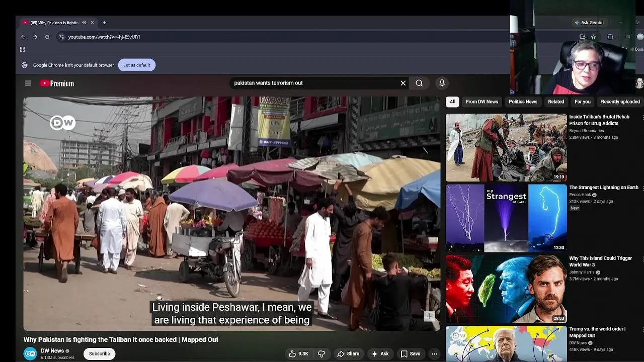Go back using the browser back arrow
644x362 pixels.
click(23, 37)
